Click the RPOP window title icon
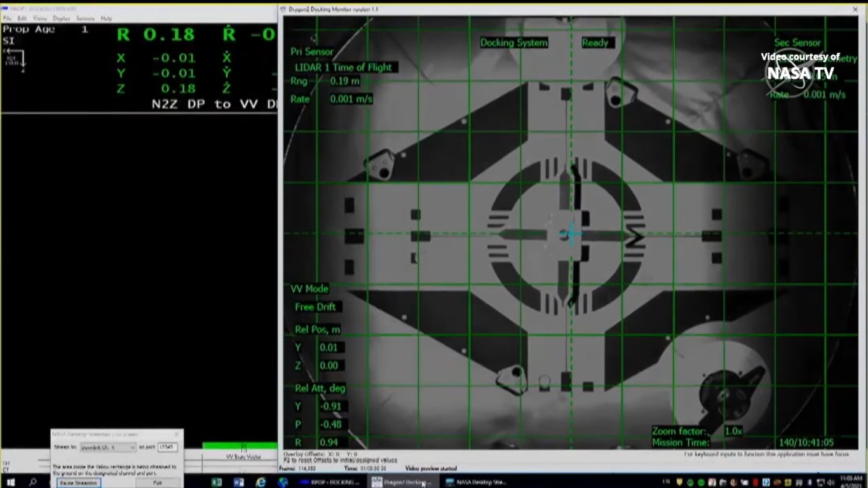The width and height of the screenshot is (868, 488). pos(6,9)
